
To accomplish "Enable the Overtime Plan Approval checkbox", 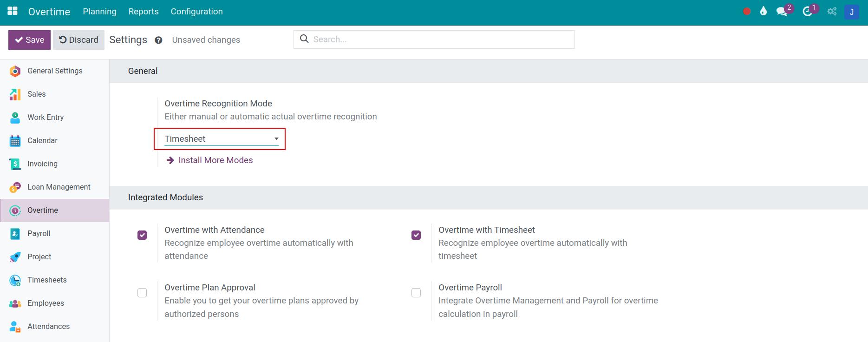I will (142, 293).
